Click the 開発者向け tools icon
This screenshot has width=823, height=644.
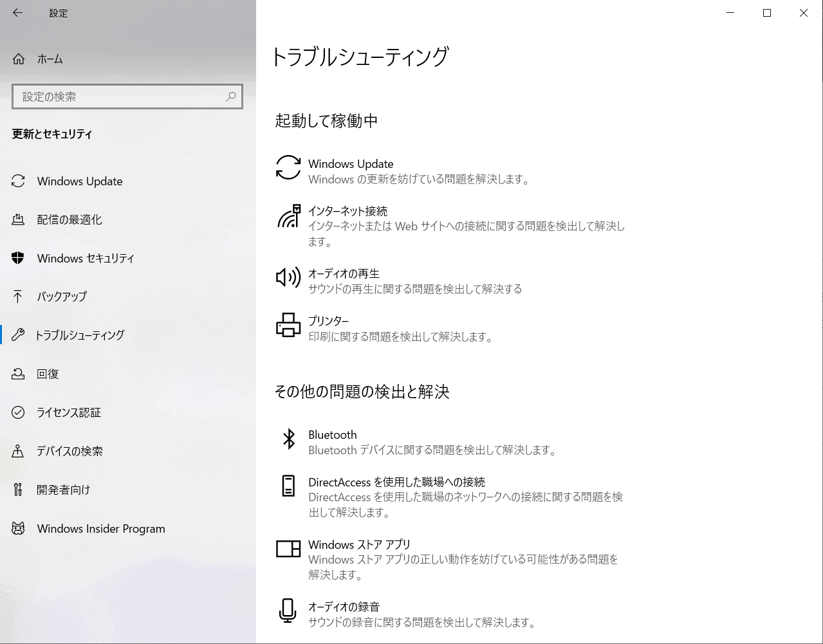click(x=18, y=490)
